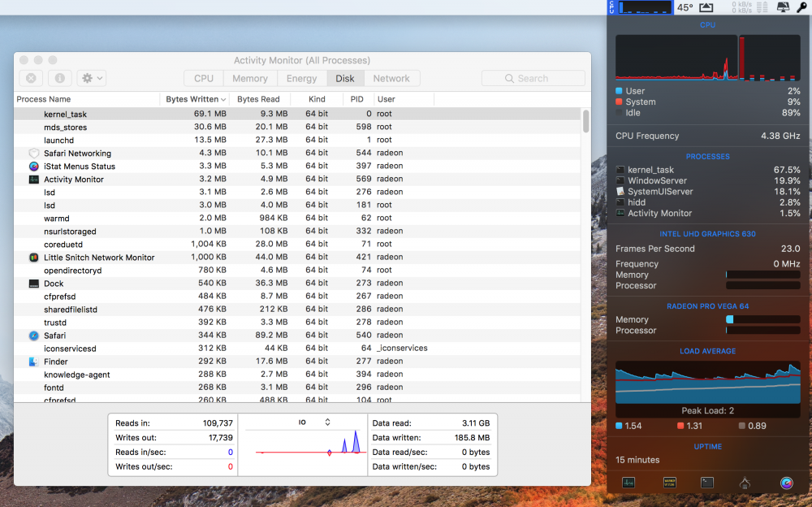The width and height of the screenshot is (812, 507).
Task: Open the process info inspector button
Action: pyautogui.click(x=60, y=78)
